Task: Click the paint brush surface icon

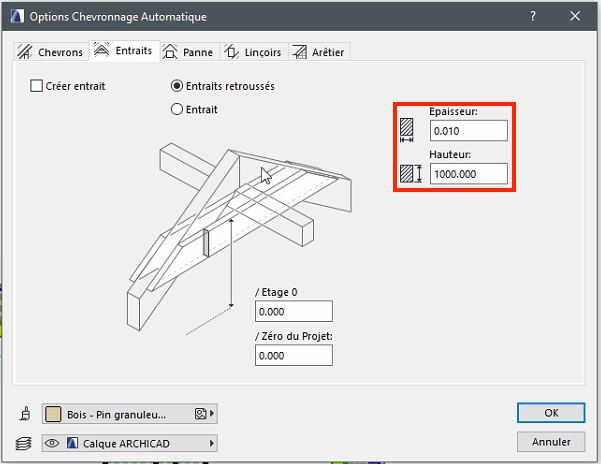Action: pyautogui.click(x=25, y=414)
